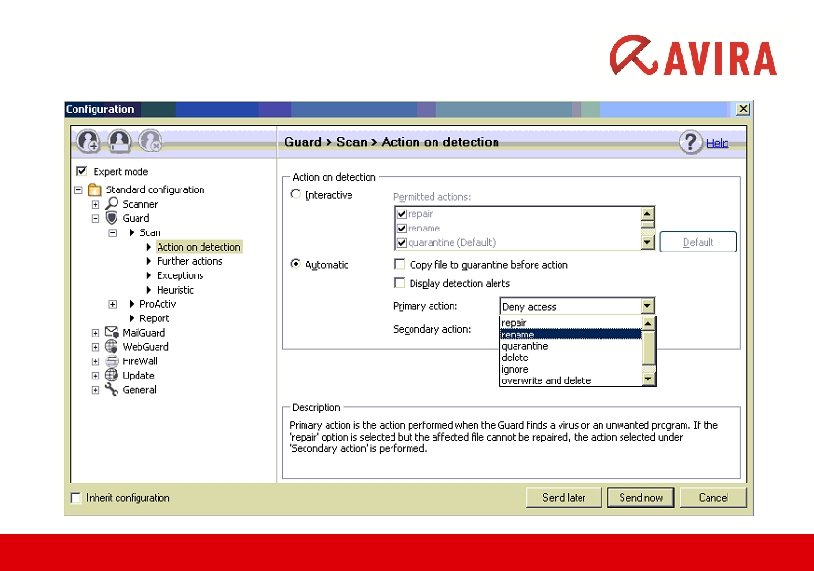Select the Scanner tree item label
Viewport: 814px width, 571px height.
click(140, 204)
